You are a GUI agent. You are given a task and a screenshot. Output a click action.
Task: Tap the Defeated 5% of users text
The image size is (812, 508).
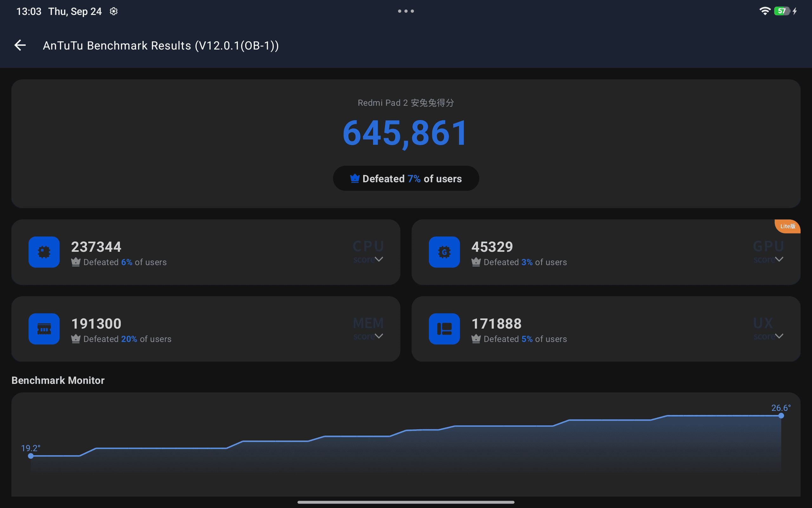tap(526, 339)
